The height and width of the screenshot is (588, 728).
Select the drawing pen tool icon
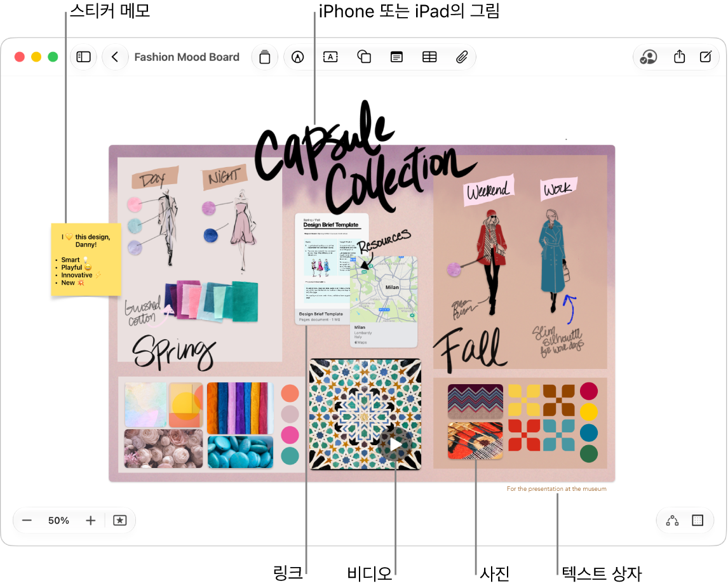pyautogui.click(x=297, y=57)
